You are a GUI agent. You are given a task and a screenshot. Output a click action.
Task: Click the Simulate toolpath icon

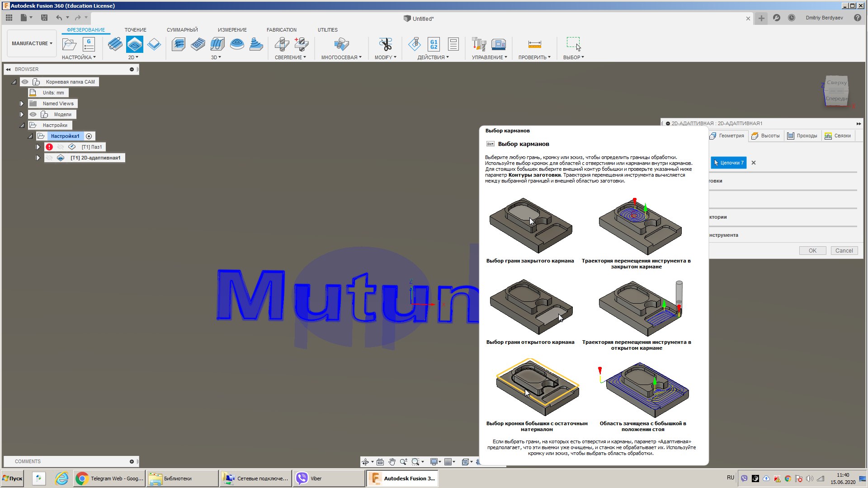(415, 44)
